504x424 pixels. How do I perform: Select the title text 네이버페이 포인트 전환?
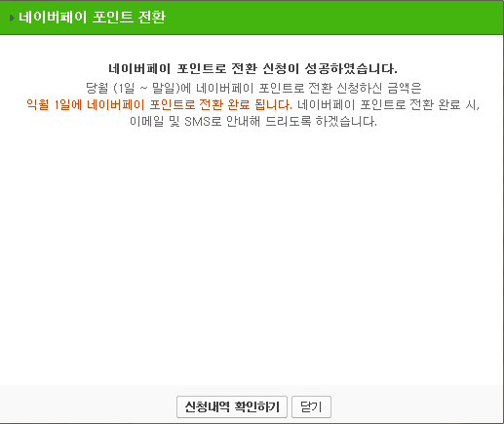coord(92,17)
